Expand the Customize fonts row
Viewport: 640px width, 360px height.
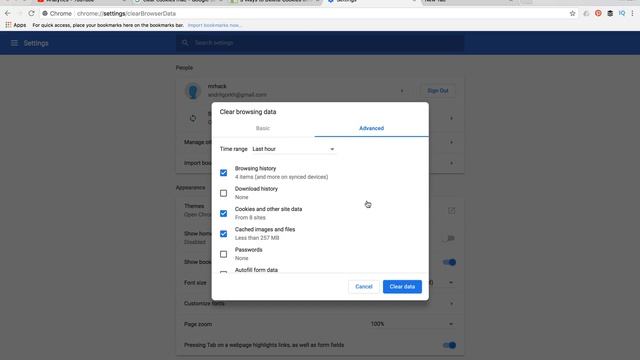pyautogui.click(x=320, y=303)
